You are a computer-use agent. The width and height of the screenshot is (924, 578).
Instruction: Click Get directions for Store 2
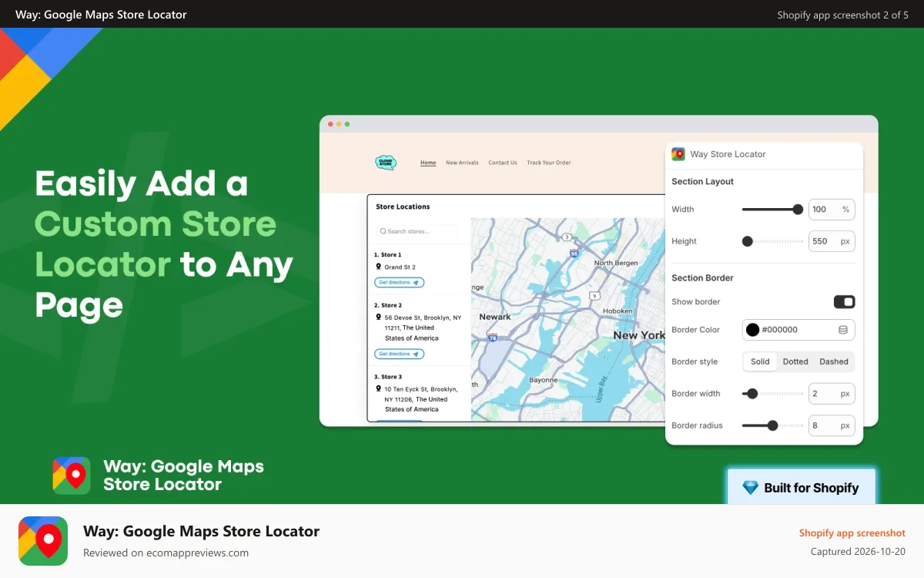pyautogui.click(x=399, y=355)
